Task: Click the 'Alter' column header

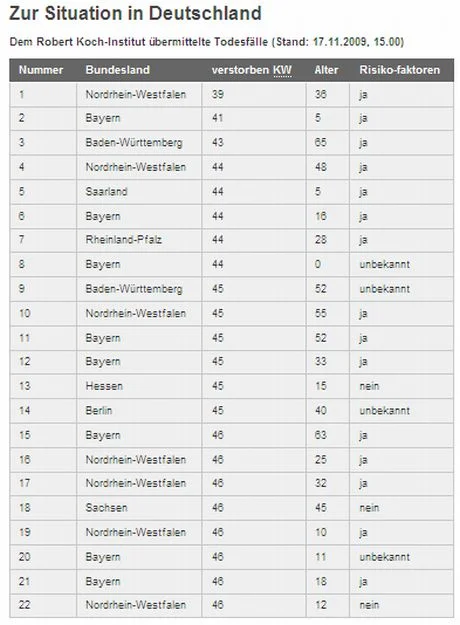Action: click(x=326, y=70)
